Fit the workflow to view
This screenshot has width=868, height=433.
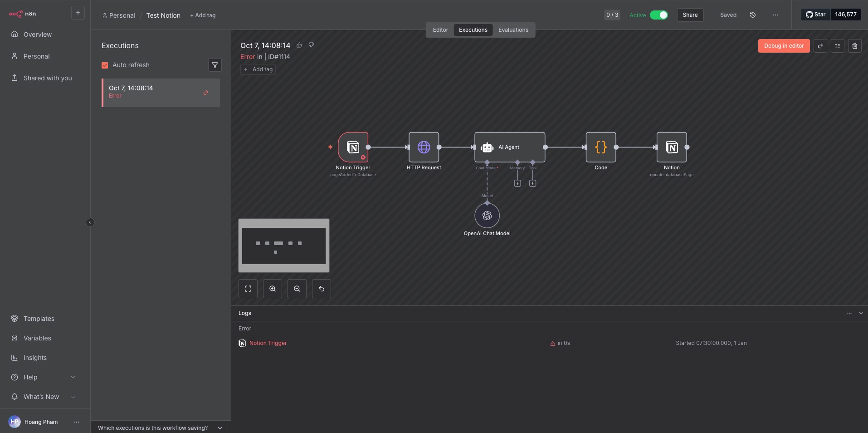click(248, 289)
